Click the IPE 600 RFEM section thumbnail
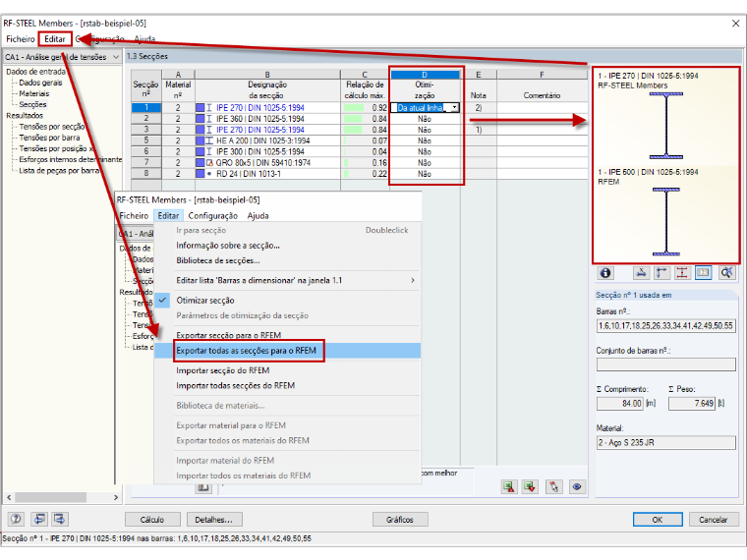Screen dimensions: 747x560 pos(666,221)
